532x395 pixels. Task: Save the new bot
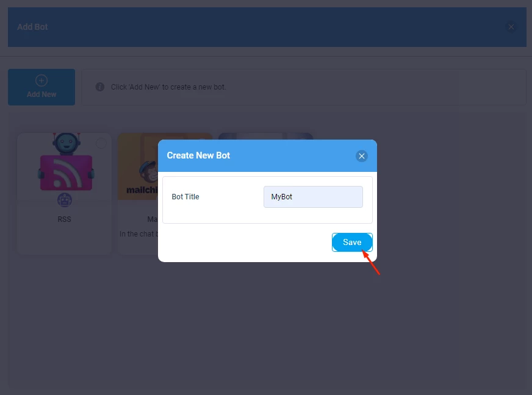click(x=352, y=242)
